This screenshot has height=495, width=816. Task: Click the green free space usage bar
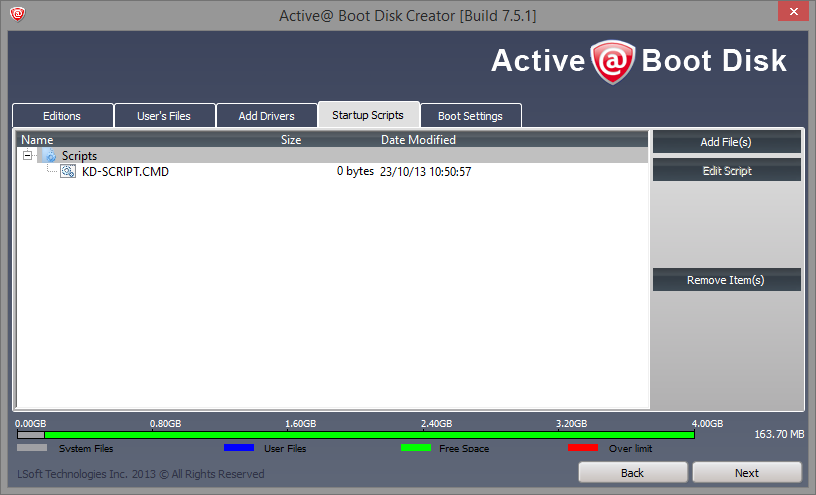pyautogui.click(x=370, y=435)
